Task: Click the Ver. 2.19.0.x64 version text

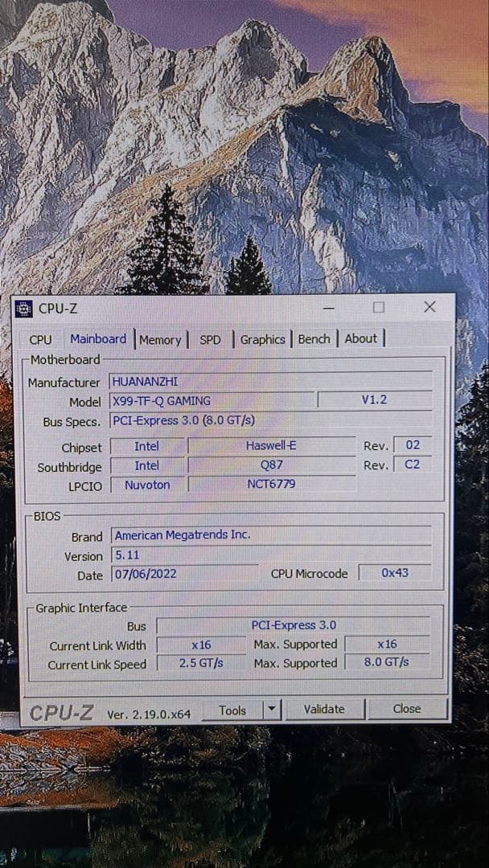Action: (x=149, y=714)
